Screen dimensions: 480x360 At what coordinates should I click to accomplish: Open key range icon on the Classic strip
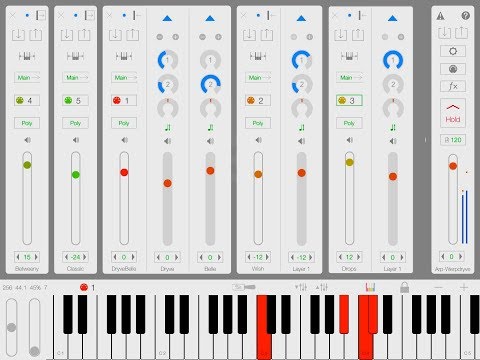click(x=75, y=56)
